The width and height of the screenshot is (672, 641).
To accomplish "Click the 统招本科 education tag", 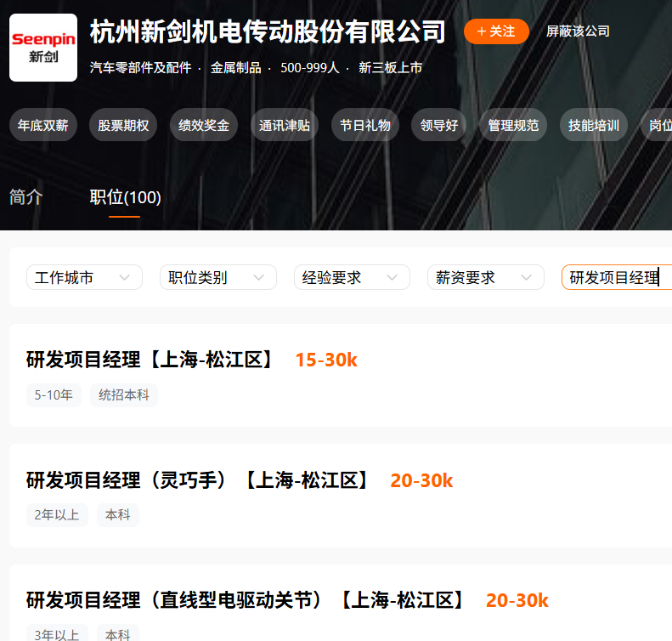I will [x=124, y=395].
